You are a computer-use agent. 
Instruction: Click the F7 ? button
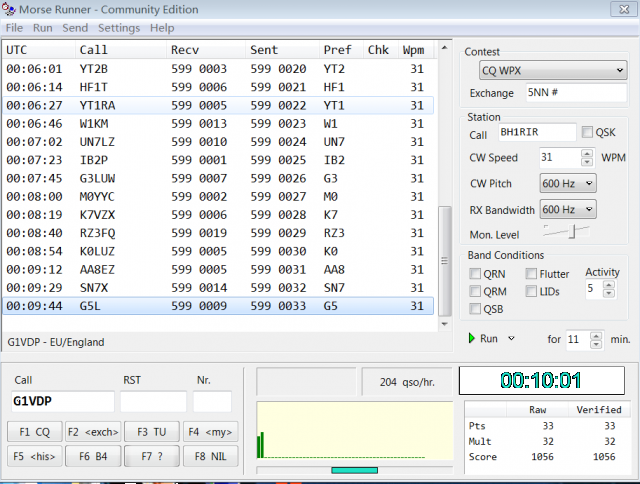(152, 456)
